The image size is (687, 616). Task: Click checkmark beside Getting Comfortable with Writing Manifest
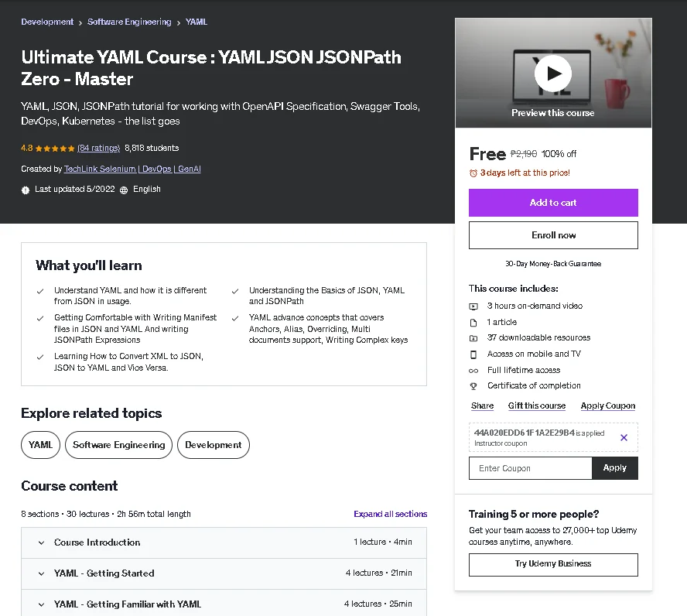pyautogui.click(x=40, y=318)
